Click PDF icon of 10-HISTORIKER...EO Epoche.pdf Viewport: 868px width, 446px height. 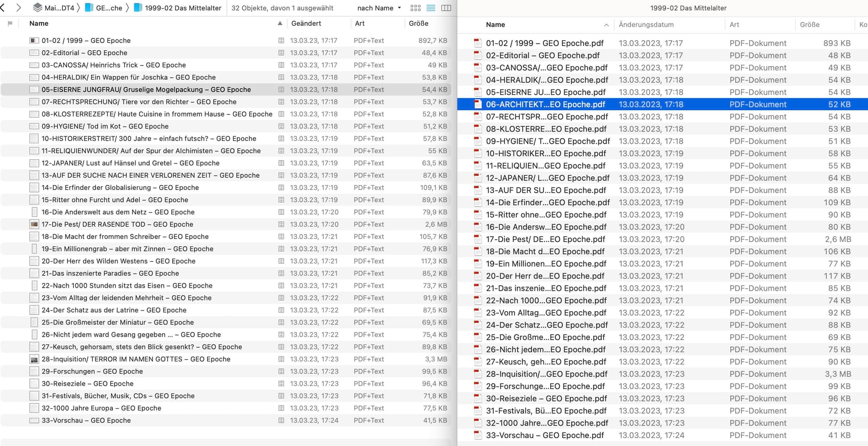(477, 153)
